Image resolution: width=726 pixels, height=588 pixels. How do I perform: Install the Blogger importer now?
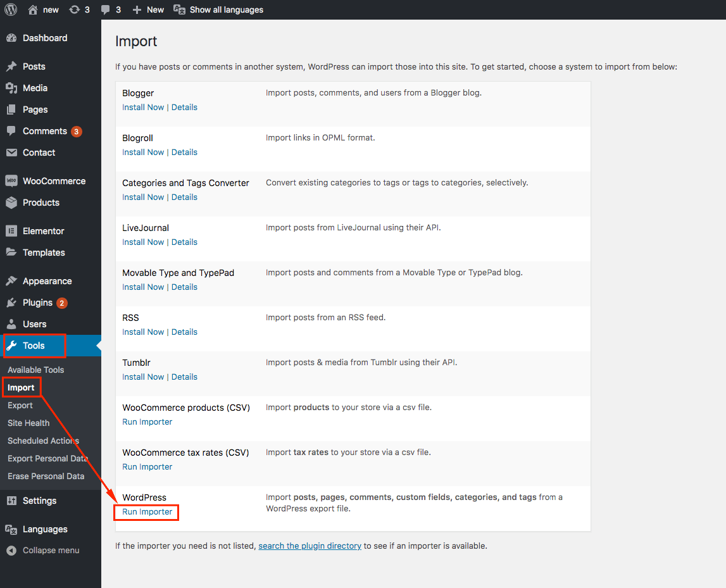point(143,107)
